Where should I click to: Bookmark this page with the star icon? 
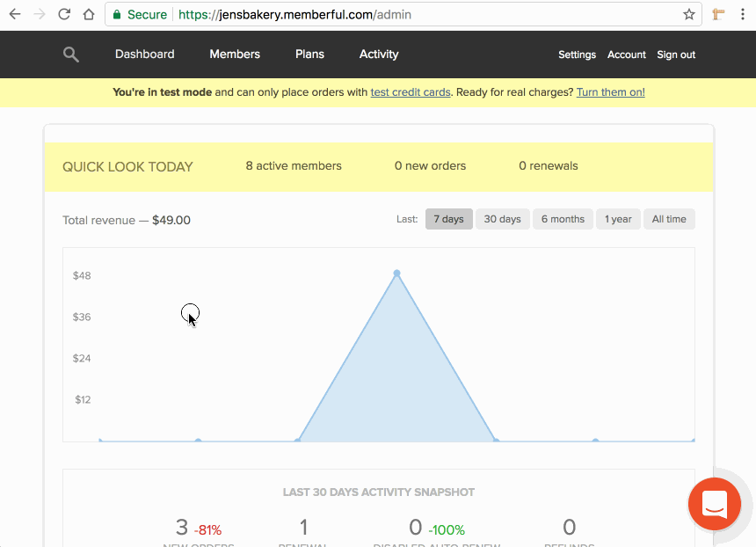click(x=689, y=14)
